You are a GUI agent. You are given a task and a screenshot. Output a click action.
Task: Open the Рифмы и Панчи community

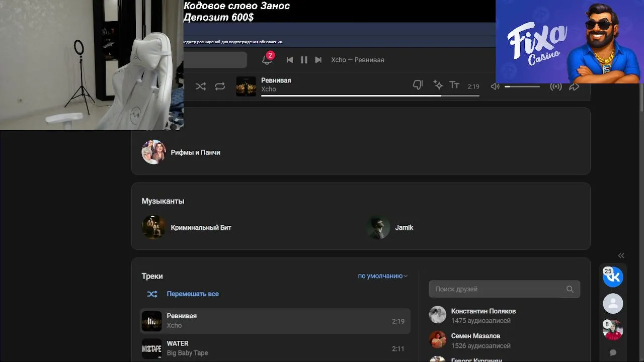point(195,152)
